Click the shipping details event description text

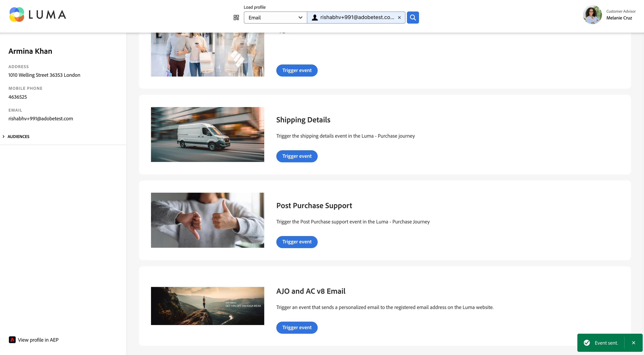pos(346,136)
